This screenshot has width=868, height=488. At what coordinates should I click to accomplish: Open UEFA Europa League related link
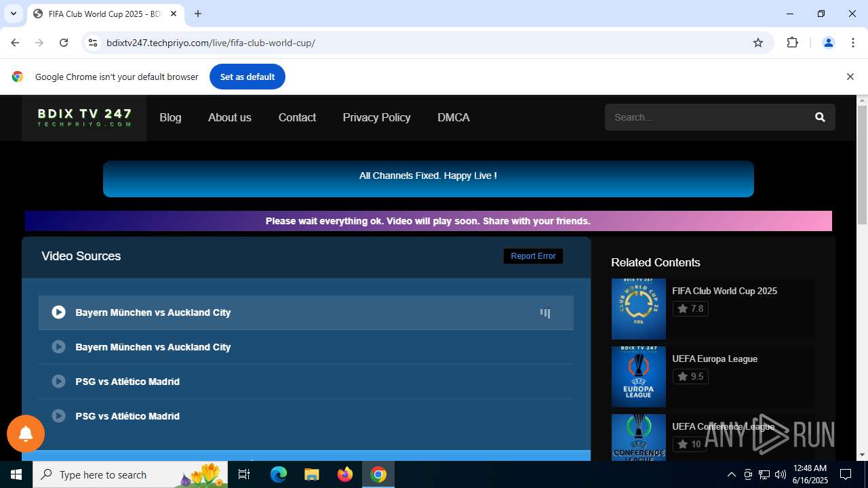coord(715,359)
